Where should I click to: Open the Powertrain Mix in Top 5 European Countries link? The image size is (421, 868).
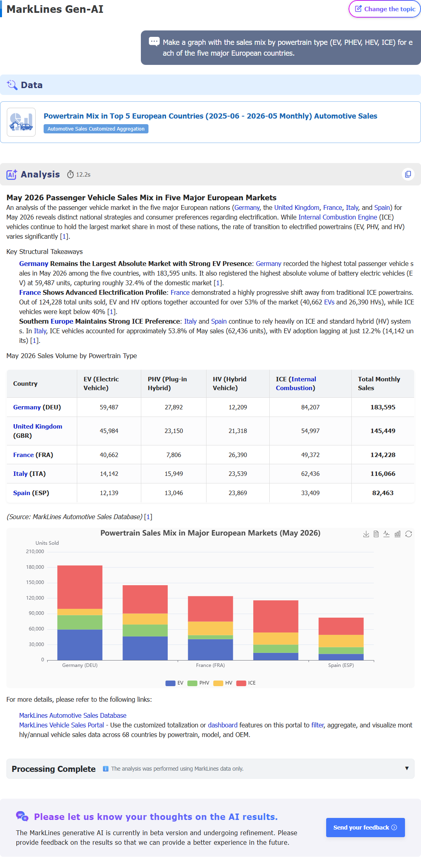[x=210, y=116]
